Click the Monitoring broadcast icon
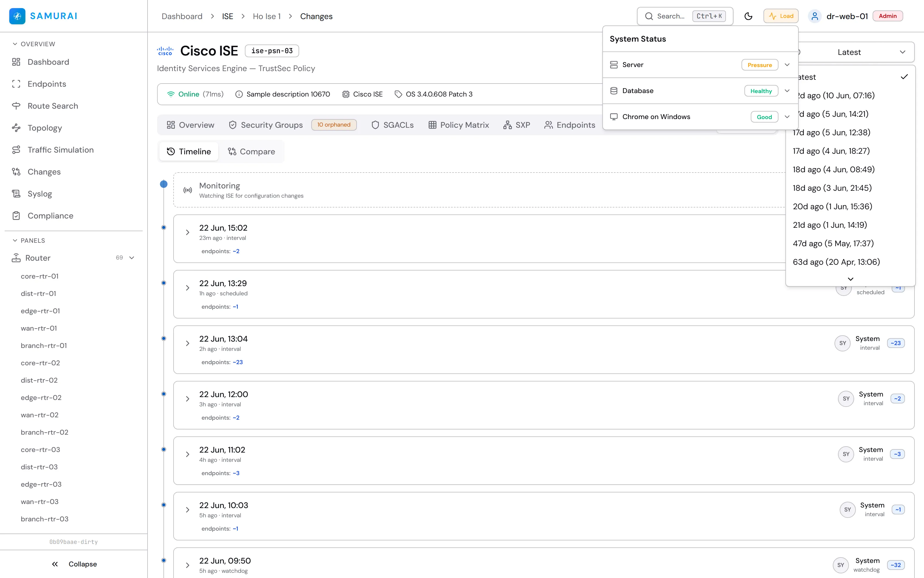Screen dimensions: 924x578 187,190
